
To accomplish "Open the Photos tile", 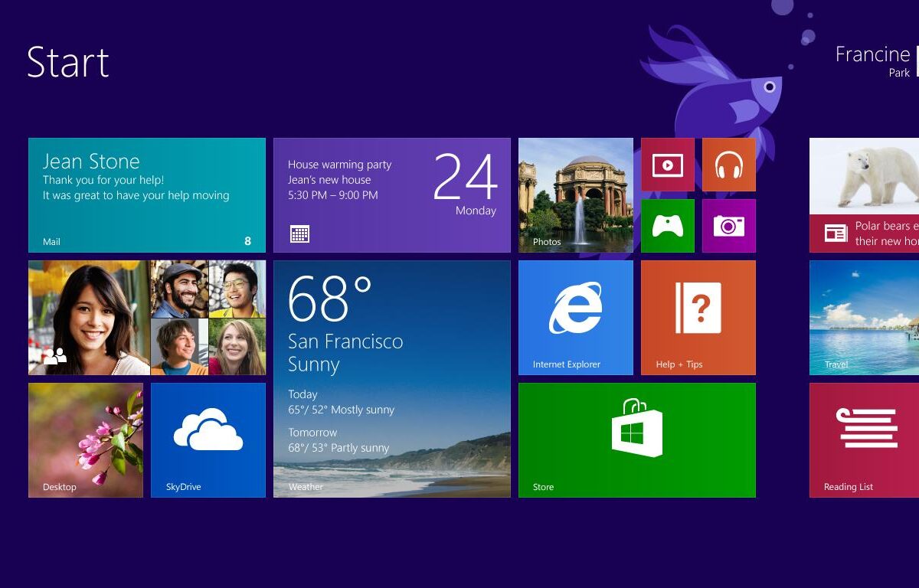I will click(575, 195).
